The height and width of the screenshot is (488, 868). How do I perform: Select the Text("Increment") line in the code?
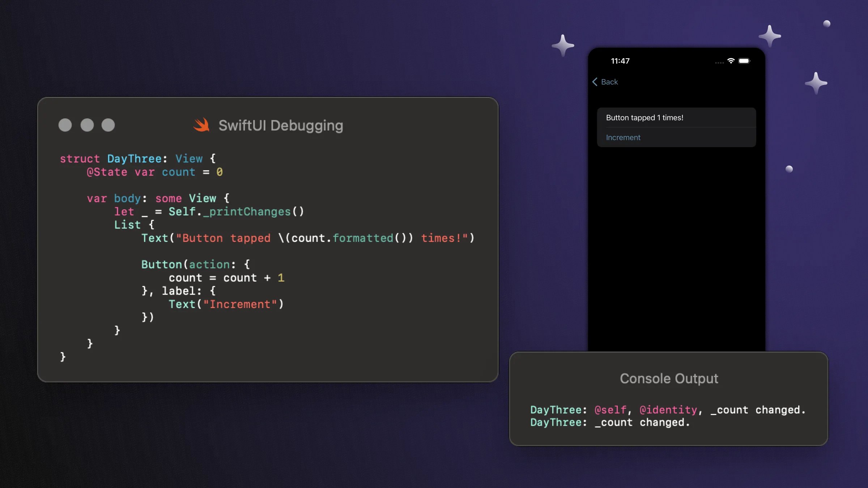click(x=226, y=304)
